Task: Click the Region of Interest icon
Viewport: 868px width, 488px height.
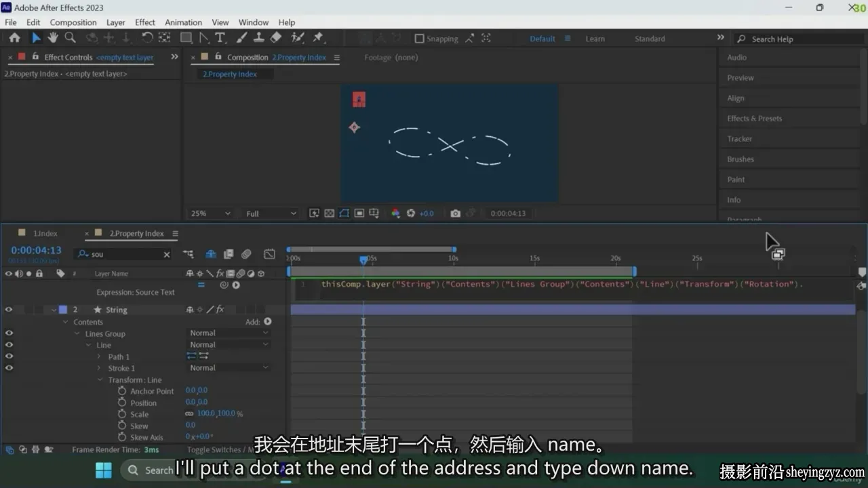Action: 359,213
